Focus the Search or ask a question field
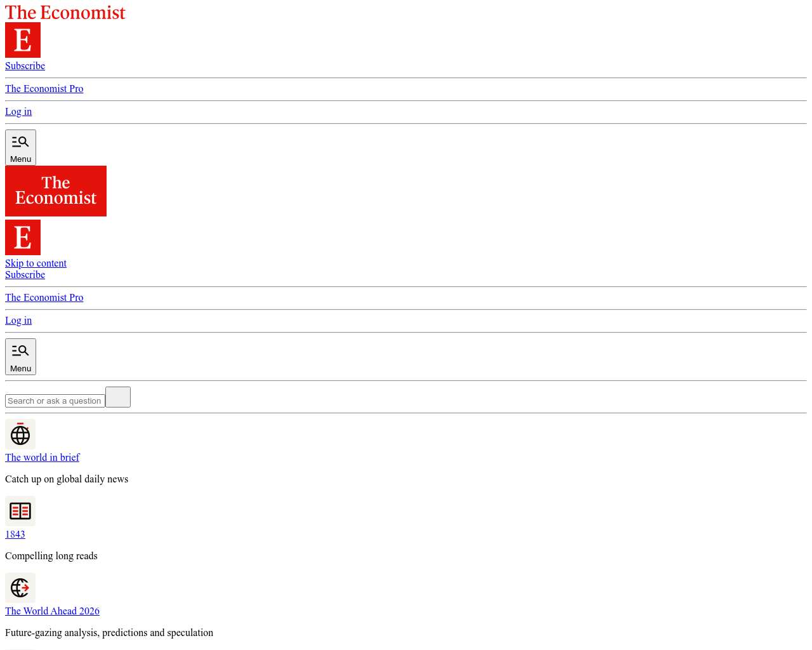This screenshot has height=650, width=812. 55,401
